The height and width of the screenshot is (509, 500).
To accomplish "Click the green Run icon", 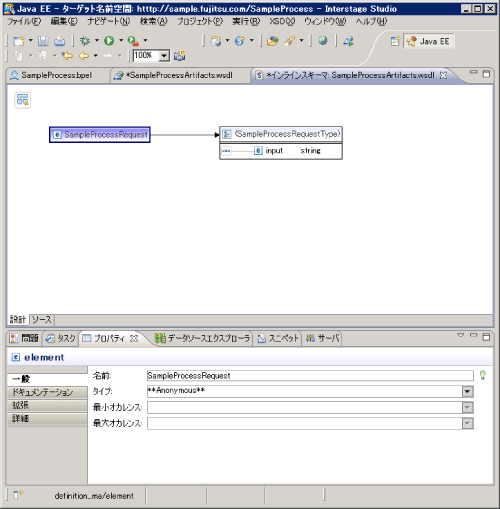I will coord(109,41).
